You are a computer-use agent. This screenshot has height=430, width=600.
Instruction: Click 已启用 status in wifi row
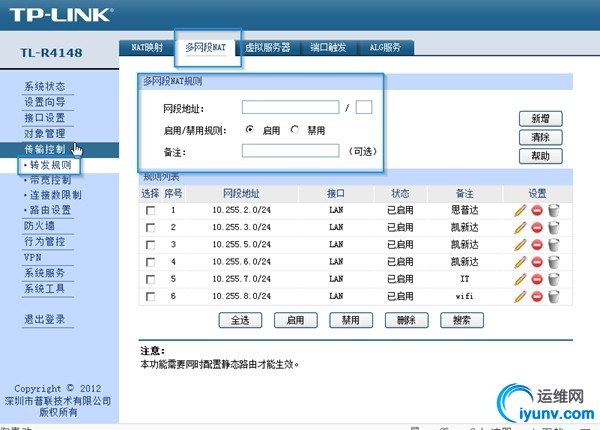pos(400,296)
